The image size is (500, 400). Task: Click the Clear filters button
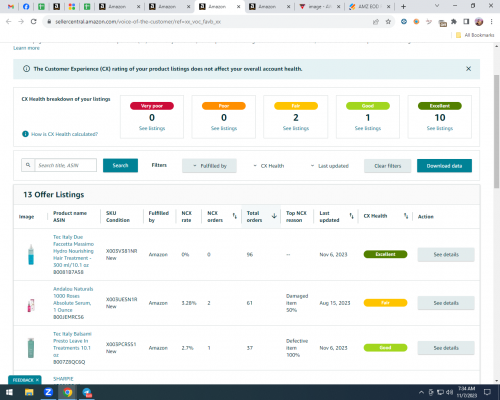pos(387,166)
